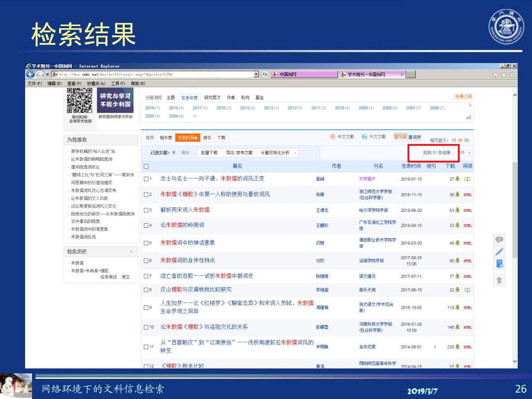Screen dimensions: 532x399
Task: Check the box for result 6
Action: pyautogui.click(x=146, y=261)
